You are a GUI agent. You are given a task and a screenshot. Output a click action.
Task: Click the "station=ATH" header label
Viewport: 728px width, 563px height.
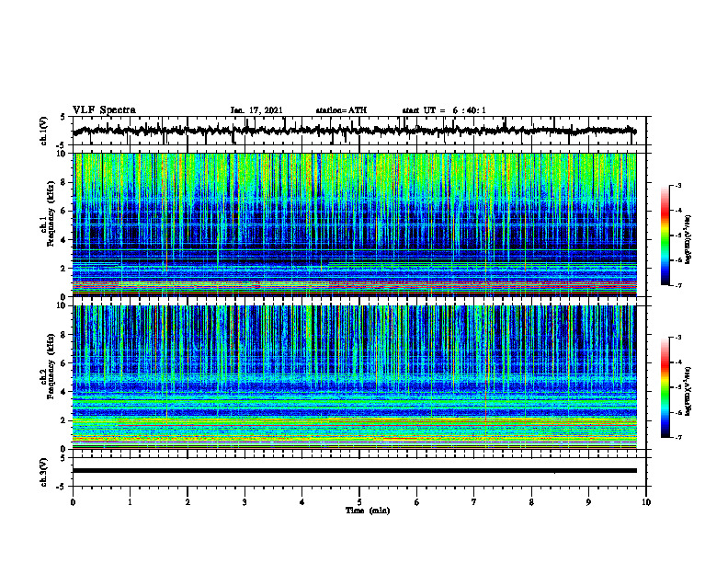point(341,110)
